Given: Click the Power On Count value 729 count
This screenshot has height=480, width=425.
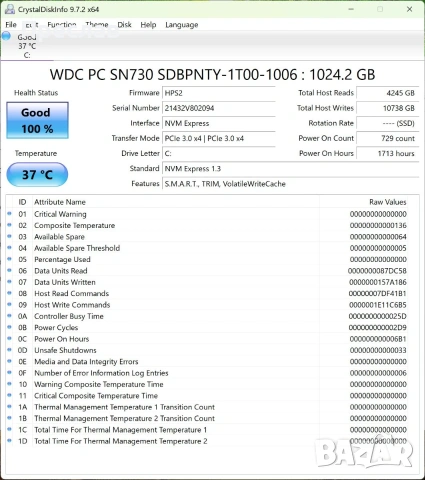Looking at the screenshot, I should pos(388,138).
